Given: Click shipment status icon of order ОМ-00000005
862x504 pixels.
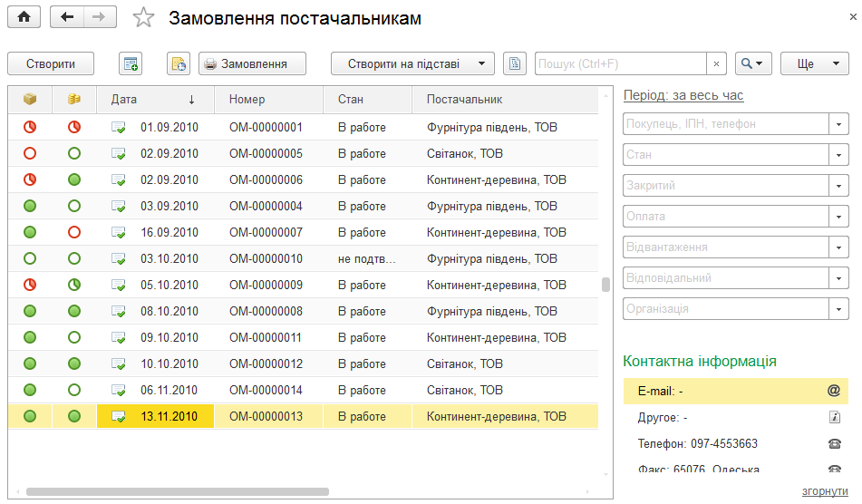Looking at the screenshot, I should click(30, 153).
